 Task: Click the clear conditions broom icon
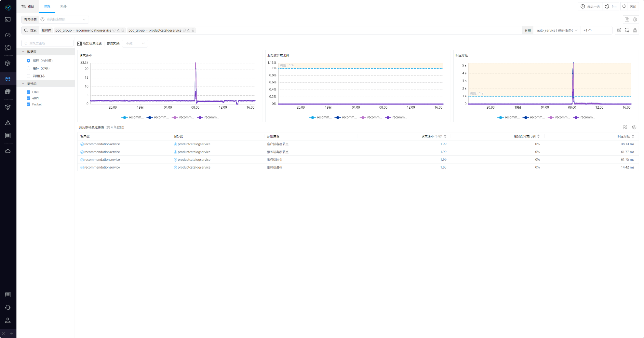point(635,30)
